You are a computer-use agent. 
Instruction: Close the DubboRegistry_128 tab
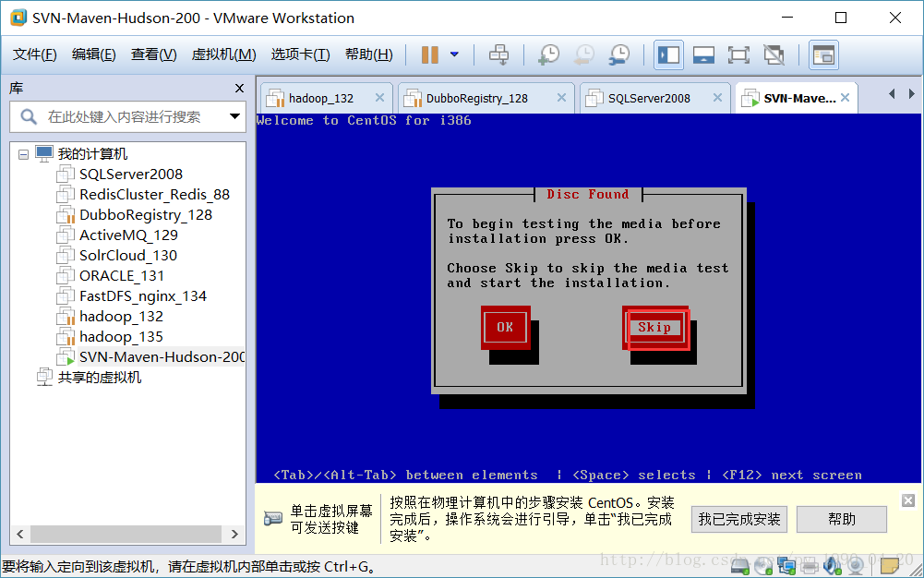[561, 98]
